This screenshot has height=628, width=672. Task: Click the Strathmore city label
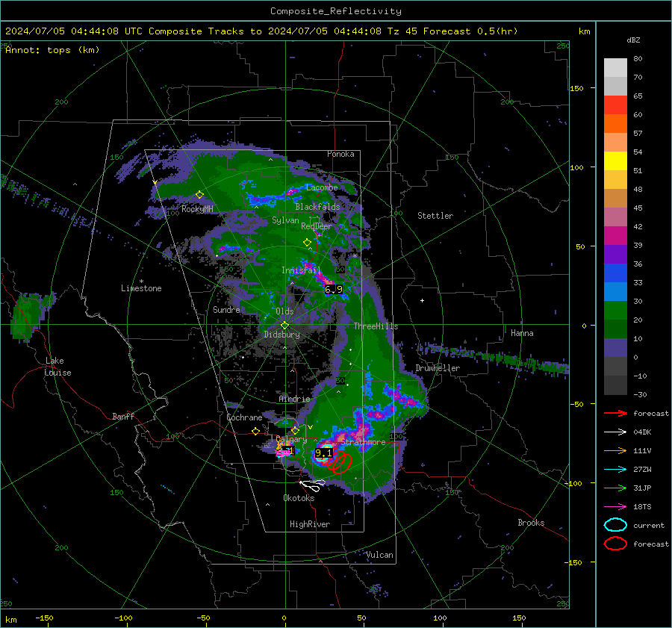[x=363, y=442]
